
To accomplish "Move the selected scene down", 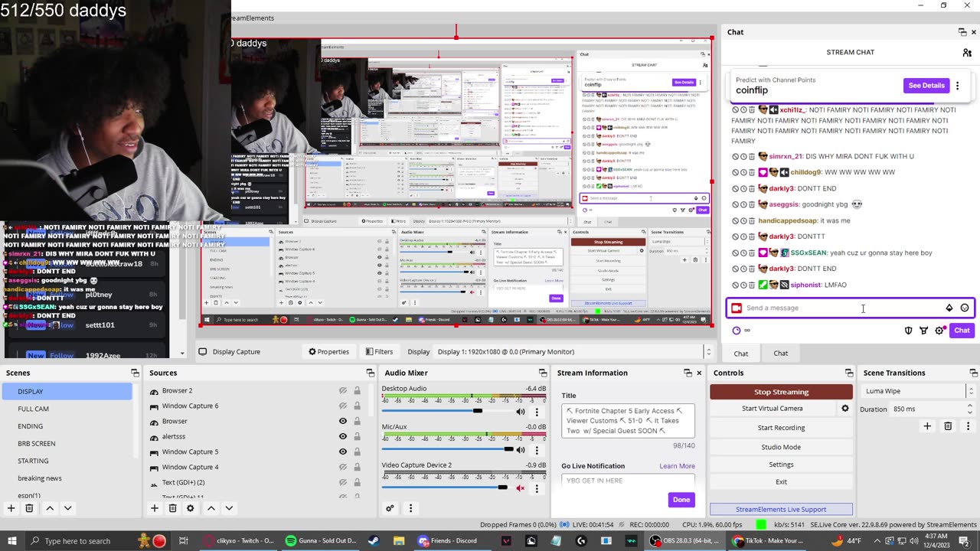I will click(67, 508).
